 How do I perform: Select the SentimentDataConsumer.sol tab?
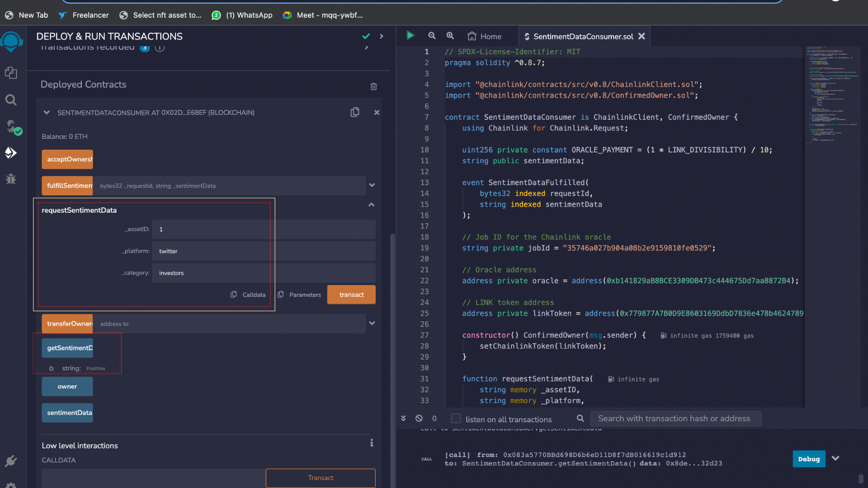[583, 36]
